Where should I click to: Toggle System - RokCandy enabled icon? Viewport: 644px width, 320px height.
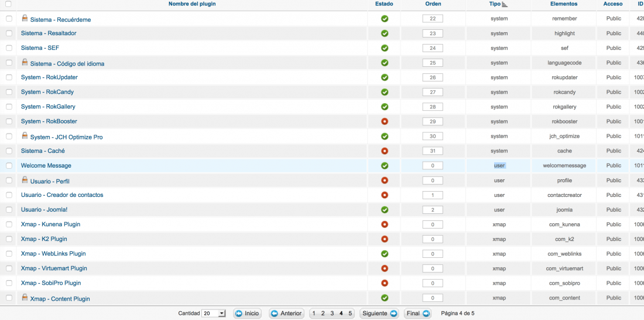tap(385, 92)
